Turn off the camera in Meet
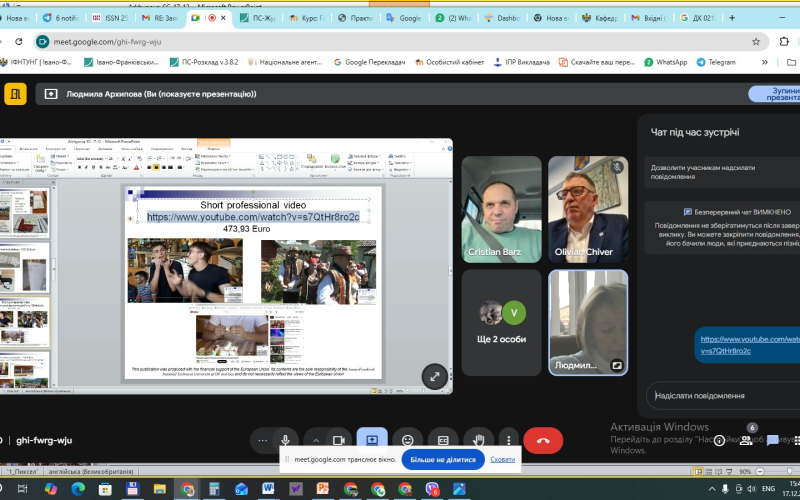Image resolution: width=800 pixels, height=500 pixels. tap(338, 440)
